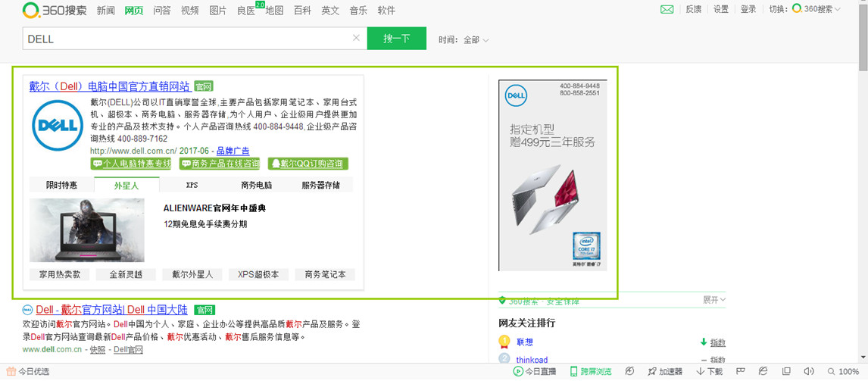Click the 全新灵越 button
868x381 pixels.
[x=126, y=275]
